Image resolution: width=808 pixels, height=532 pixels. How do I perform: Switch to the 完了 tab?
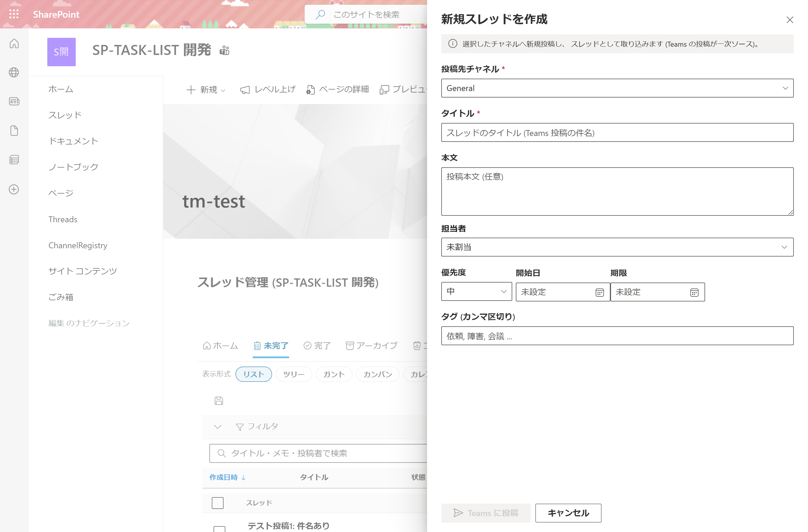317,346
